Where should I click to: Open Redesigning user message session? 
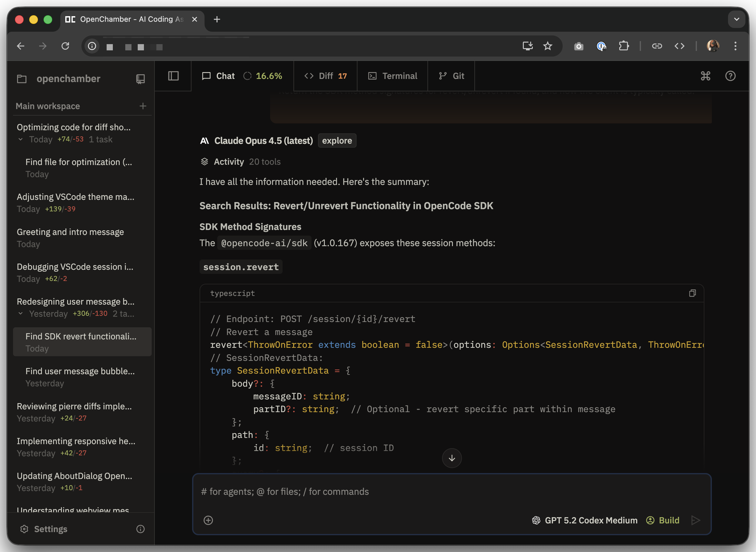click(x=82, y=307)
